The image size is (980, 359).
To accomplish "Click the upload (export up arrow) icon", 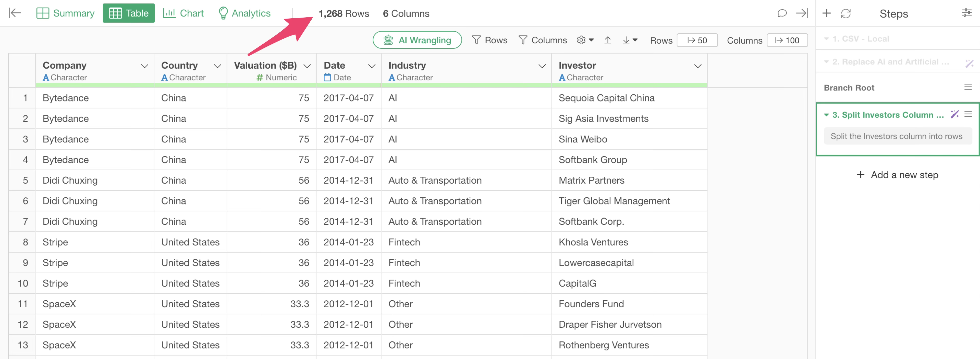I will 608,40.
